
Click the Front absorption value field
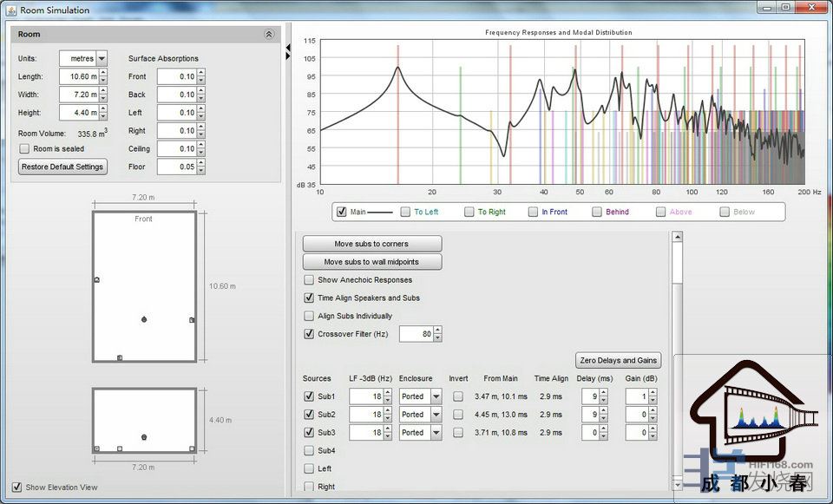click(x=176, y=76)
